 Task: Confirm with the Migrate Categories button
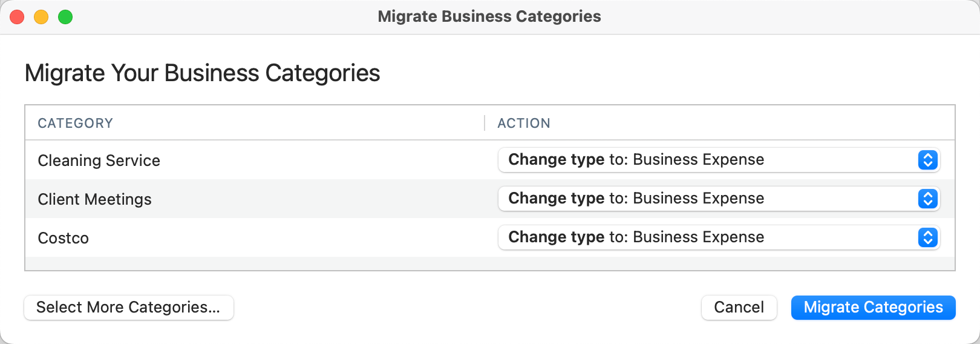tap(873, 308)
